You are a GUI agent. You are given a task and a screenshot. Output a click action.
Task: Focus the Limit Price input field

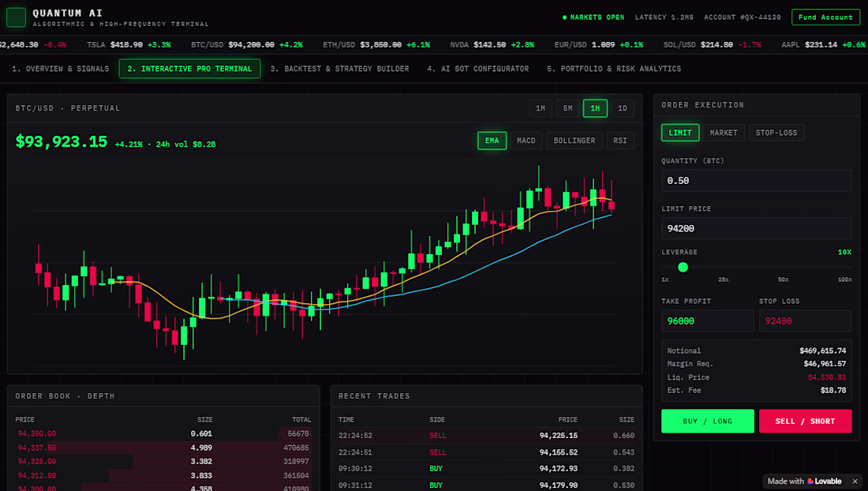click(756, 229)
